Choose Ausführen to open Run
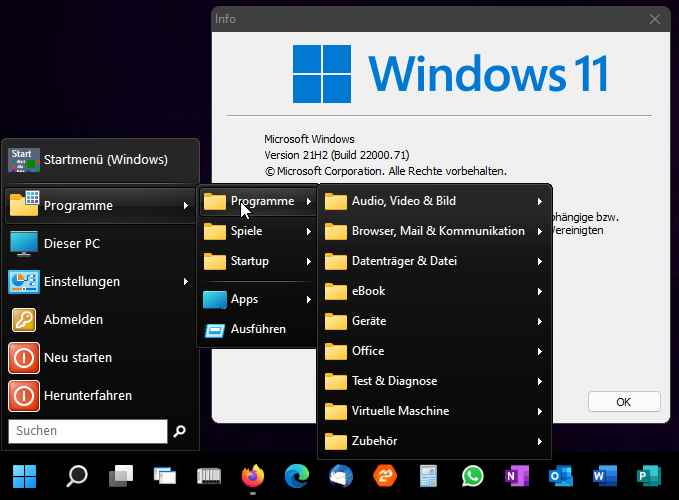This screenshot has height=500, width=679. (x=258, y=329)
